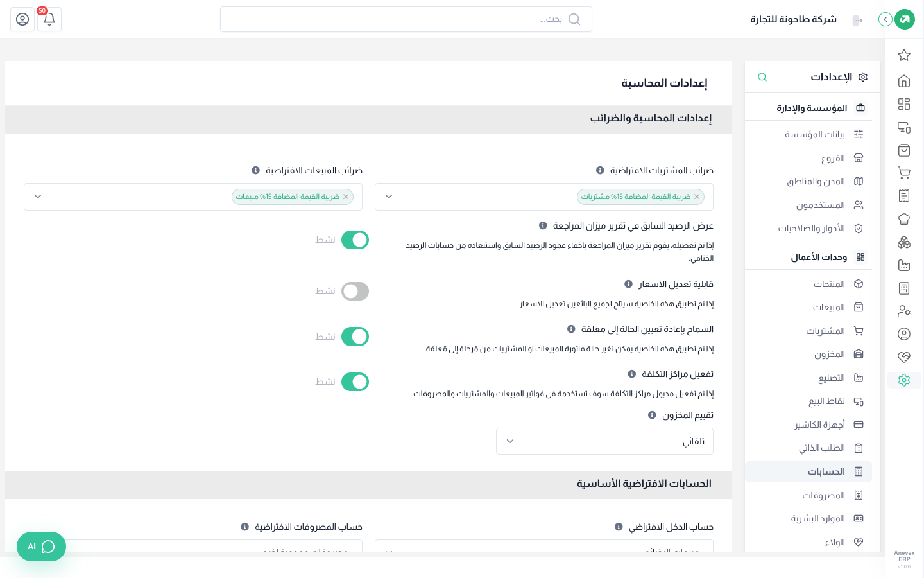The image size is (924, 578).
Task: Remove the ضريبة القيمة المضافة 15% مشتريات tag
Action: pyautogui.click(x=697, y=197)
